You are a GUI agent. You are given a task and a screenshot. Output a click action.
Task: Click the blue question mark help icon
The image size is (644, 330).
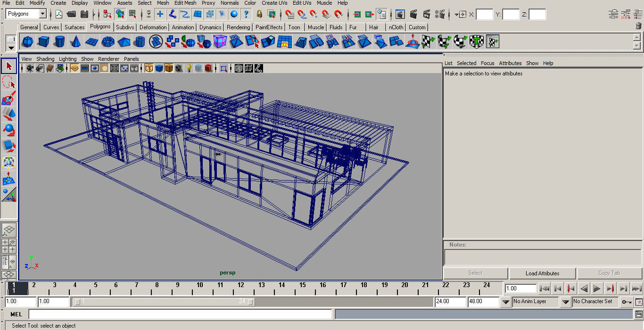click(x=246, y=14)
